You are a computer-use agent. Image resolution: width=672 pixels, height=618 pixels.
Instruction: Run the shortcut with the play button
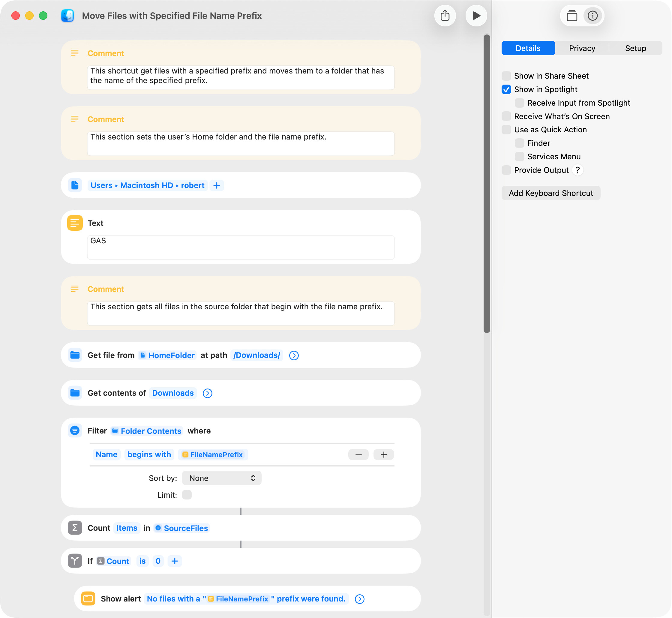pyautogui.click(x=476, y=16)
